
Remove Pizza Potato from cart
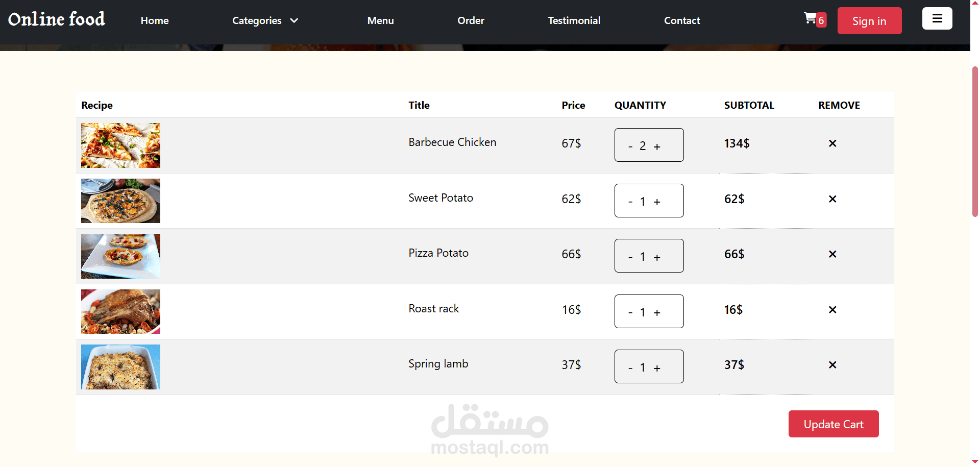click(832, 254)
